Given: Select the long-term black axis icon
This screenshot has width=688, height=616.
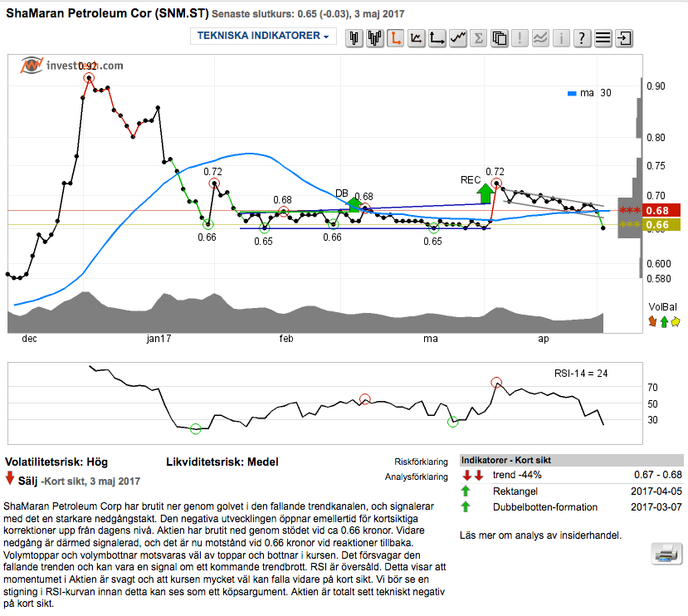Looking at the screenshot, I should click(437, 38).
